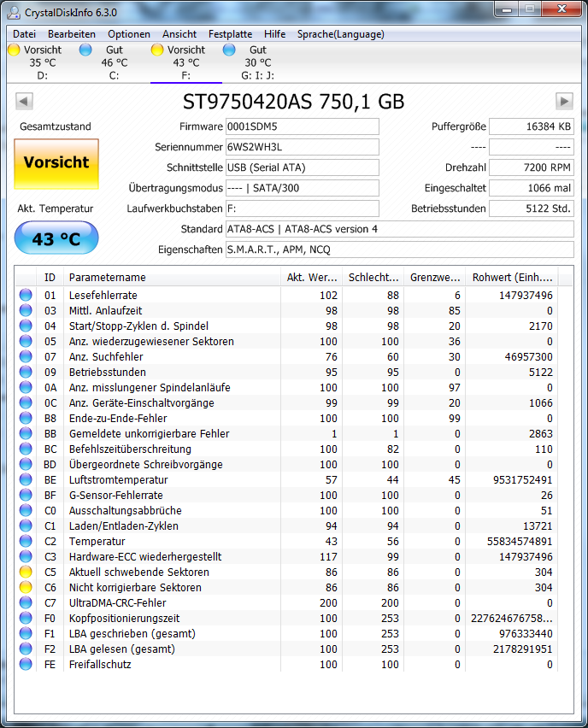Click the blue status icon for G: I: J:
The height and width of the screenshot is (728, 588).
point(229,50)
